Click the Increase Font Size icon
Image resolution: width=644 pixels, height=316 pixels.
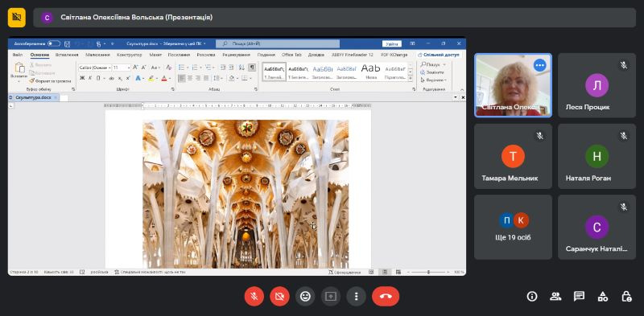136,68
